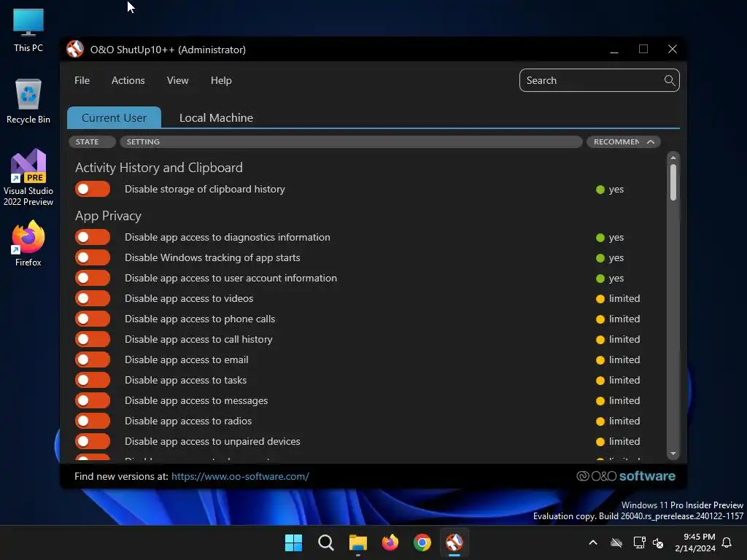Sort by the SETTING column header
The height and width of the screenshot is (560, 747).
click(x=351, y=142)
